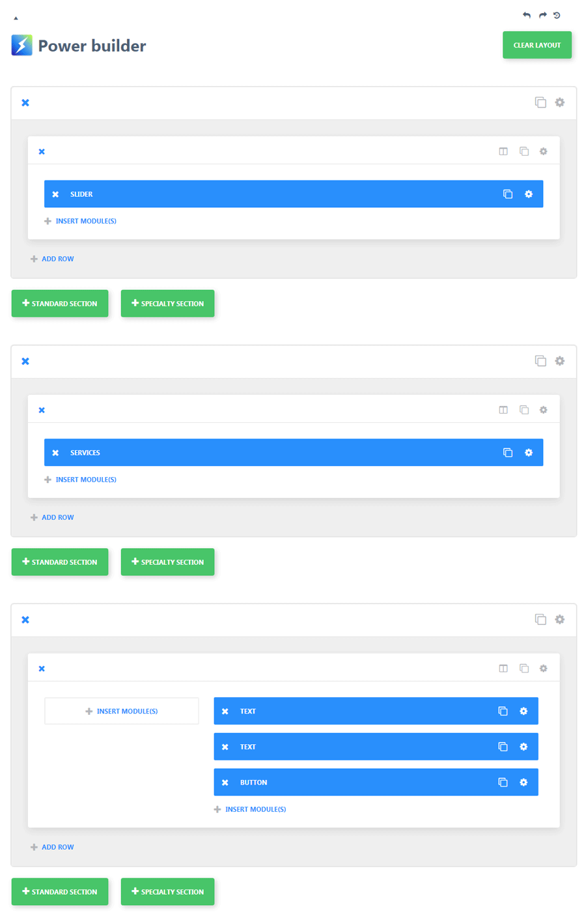
Task: Duplicate the Services module
Action: (508, 453)
